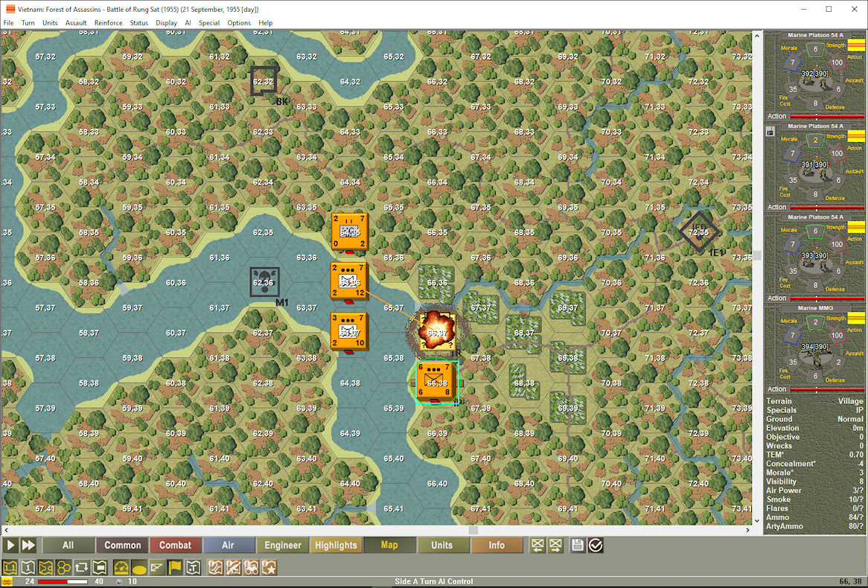This screenshot has height=588, width=868.
Task: Open the Assault menu
Action: click(x=76, y=22)
